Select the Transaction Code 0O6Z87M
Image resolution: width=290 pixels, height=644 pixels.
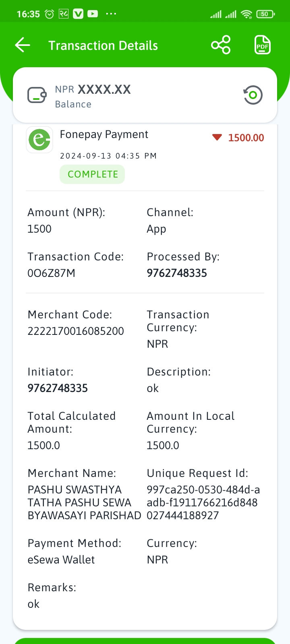point(52,273)
